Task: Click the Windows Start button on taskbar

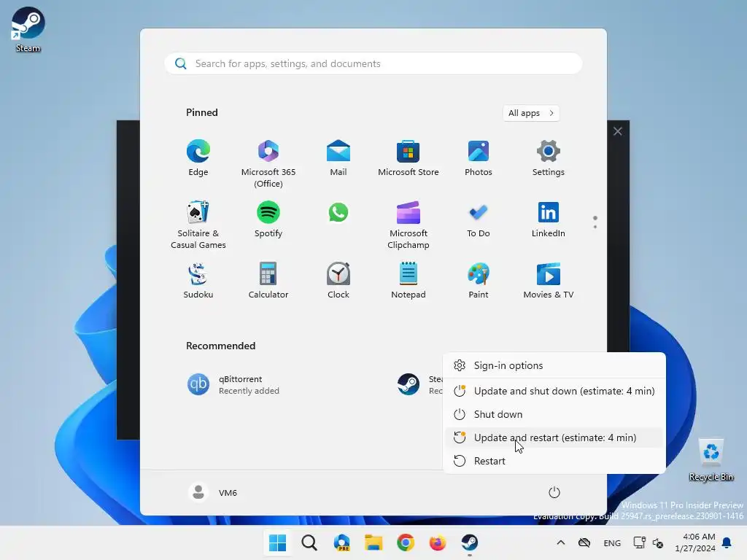Action: [x=278, y=542]
